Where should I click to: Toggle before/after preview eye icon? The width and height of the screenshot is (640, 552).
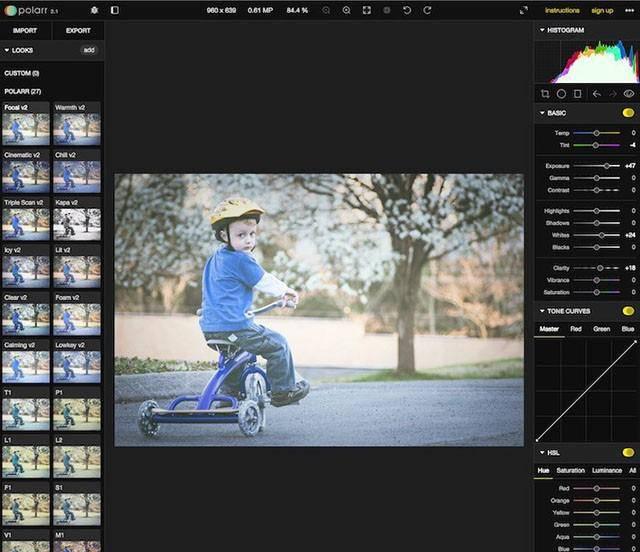tap(629, 94)
